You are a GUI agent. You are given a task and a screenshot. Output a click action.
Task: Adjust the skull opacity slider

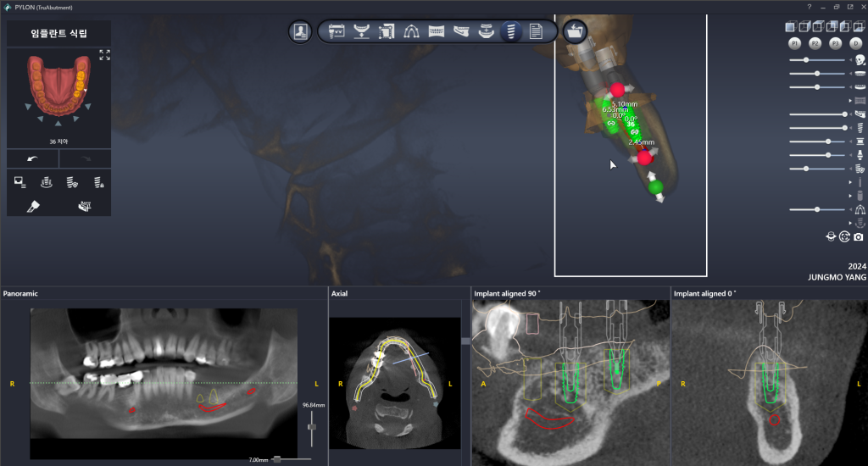point(805,60)
